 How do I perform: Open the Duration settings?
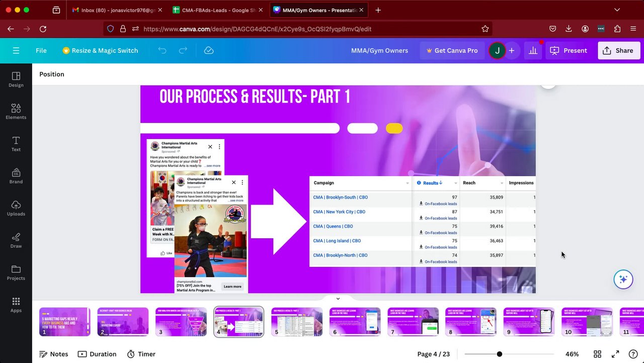[x=97, y=354]
